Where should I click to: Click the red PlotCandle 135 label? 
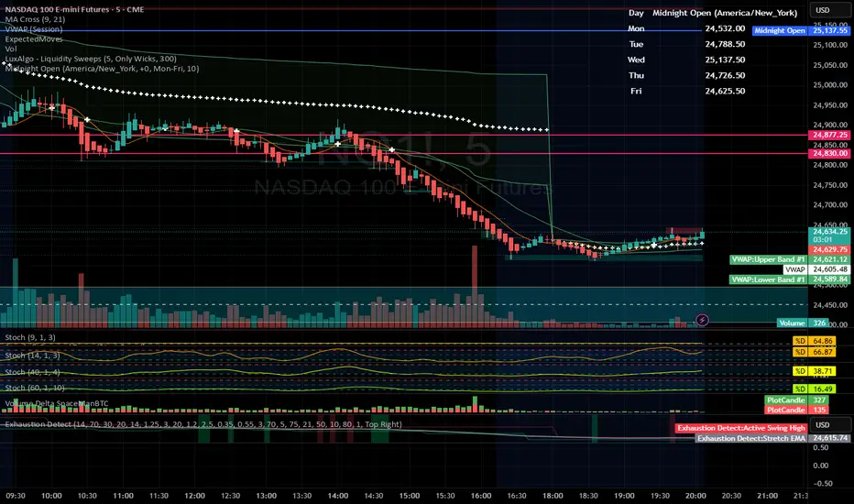tap(797, 410)
